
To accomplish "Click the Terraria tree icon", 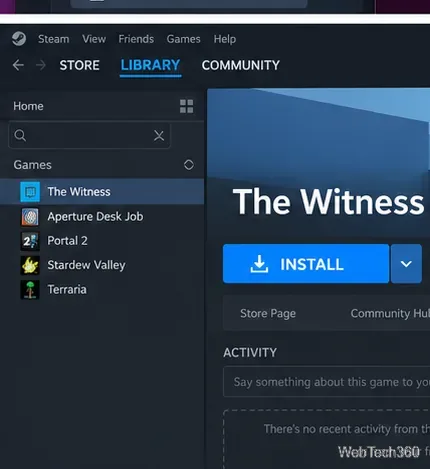I will coord(30,290).
